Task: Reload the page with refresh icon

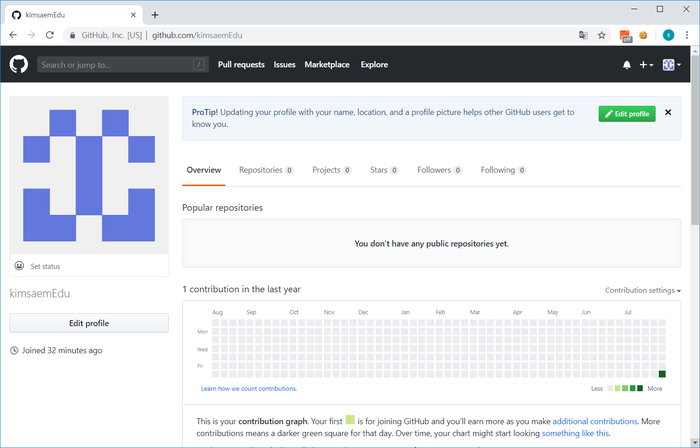Action: 50,35
